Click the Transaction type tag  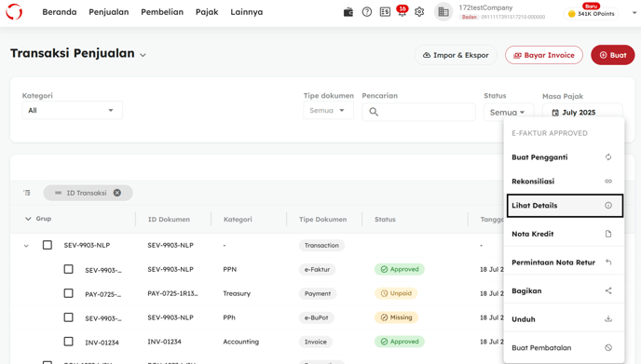pyautogui.click(x=321, y=246)
